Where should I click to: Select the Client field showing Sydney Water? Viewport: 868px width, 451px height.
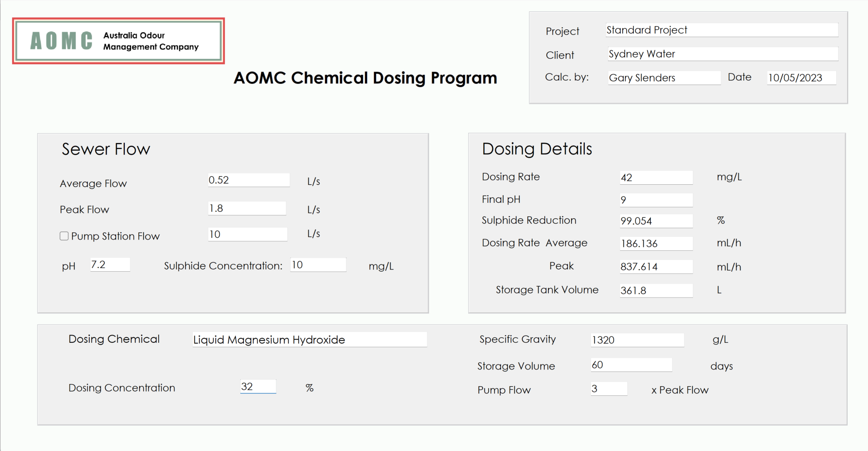[x=722, y=53]
